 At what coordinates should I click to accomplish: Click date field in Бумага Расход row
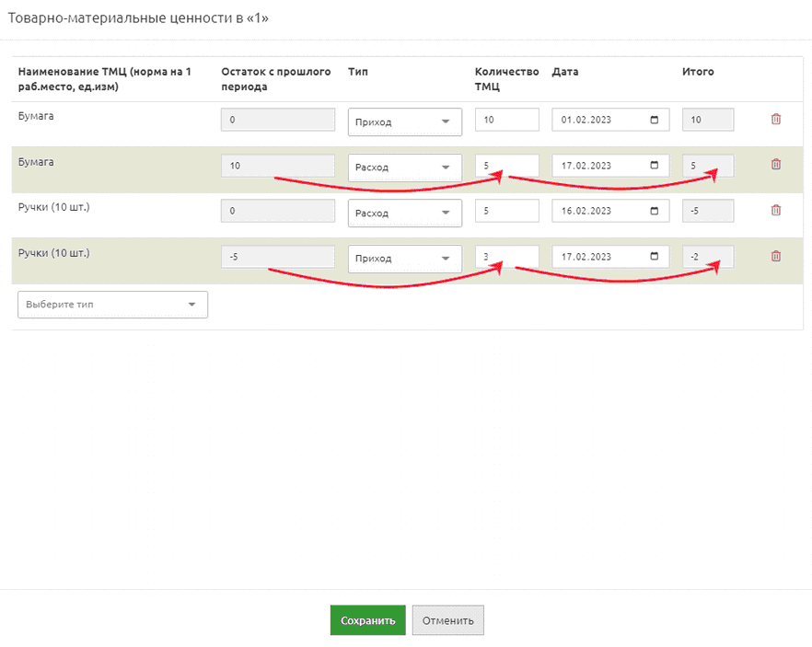[x=610, y=166]
